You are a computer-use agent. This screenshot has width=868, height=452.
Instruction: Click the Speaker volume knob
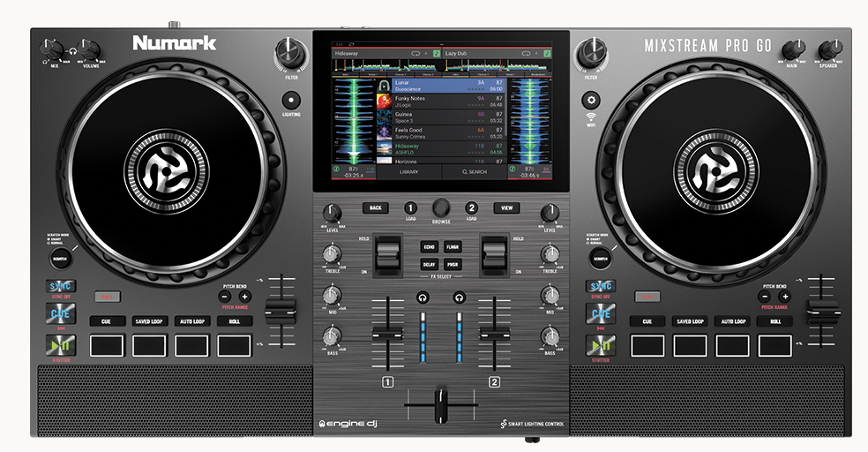coord(829,50)
